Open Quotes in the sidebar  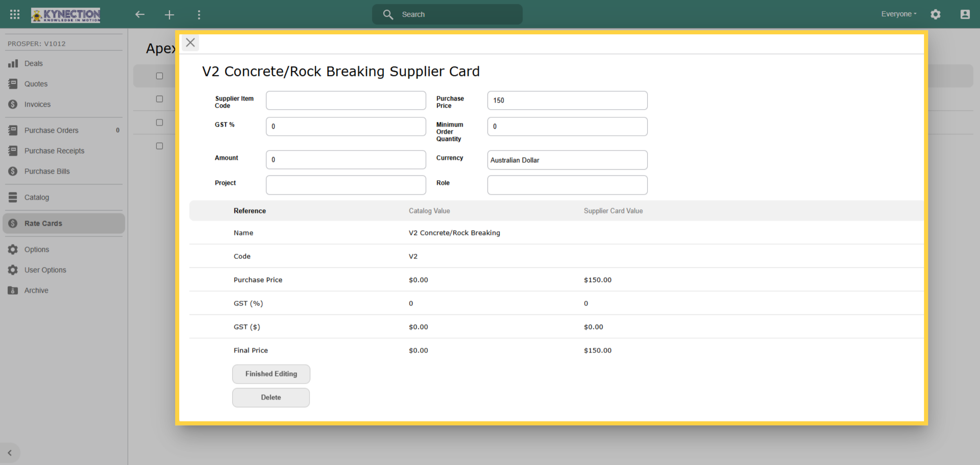click(x=64, y=84)
